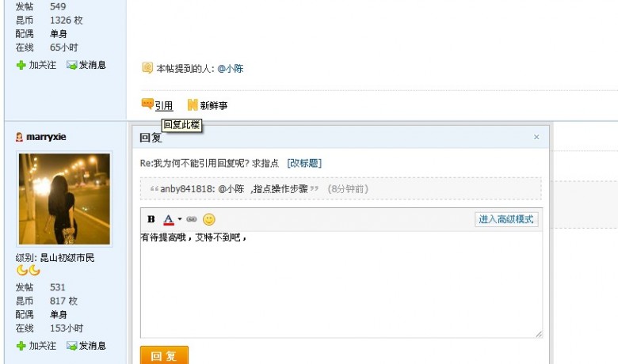
Task: Click inside the reply text area
Action: point(341,284)
